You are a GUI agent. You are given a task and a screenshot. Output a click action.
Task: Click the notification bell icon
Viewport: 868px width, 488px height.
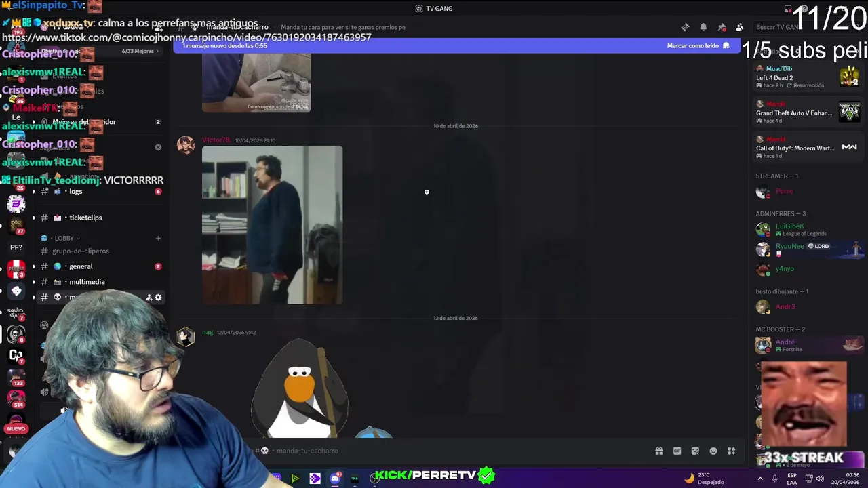click(x=703, y=27)
